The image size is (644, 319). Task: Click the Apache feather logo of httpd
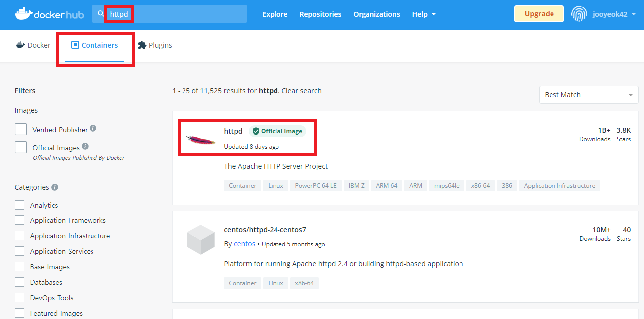pos(201,141)
